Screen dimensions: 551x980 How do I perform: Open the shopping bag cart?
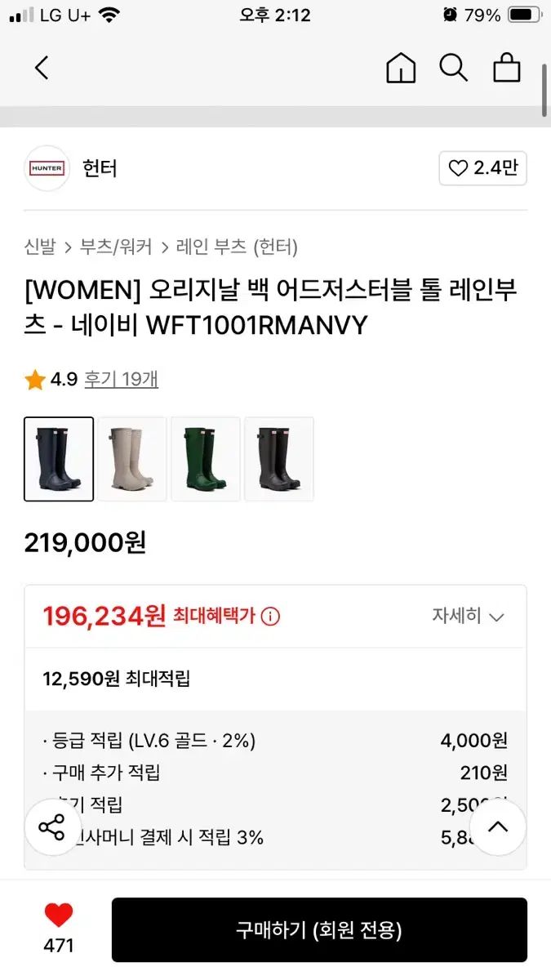coord(507,68)
